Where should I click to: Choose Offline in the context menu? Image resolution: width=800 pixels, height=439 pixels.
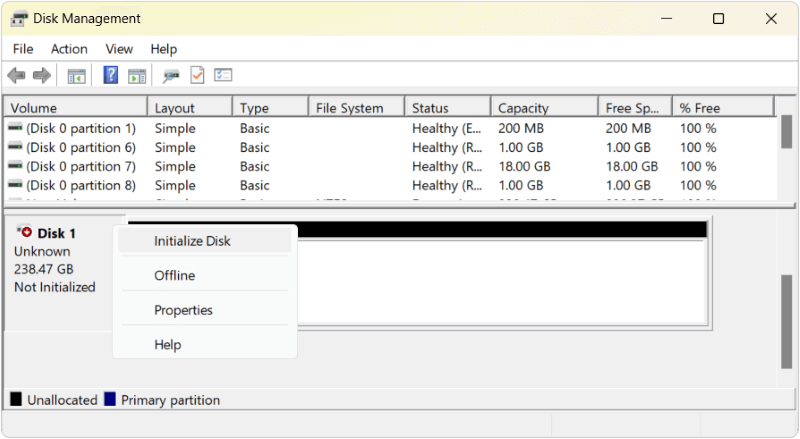[x=174, y=276]
